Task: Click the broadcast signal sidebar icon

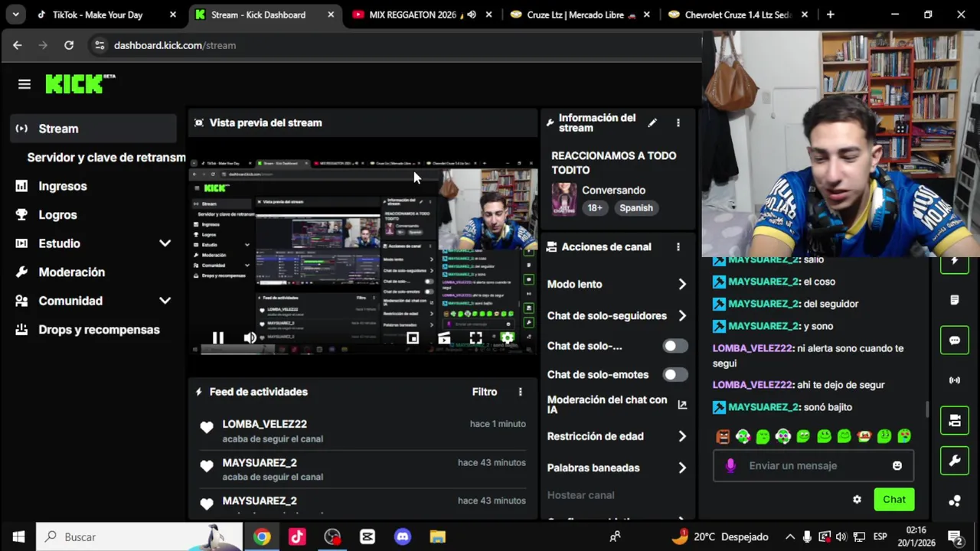Action: 955,380
